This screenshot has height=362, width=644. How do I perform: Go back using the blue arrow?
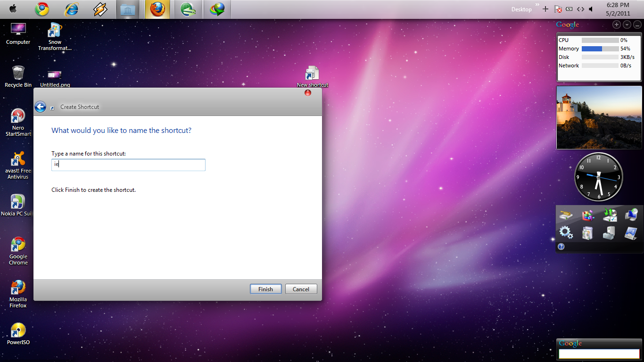click(x=41, y=107)
